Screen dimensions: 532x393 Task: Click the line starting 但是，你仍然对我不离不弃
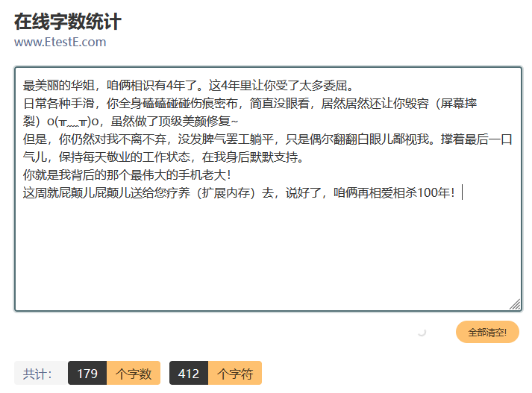[267, 139]
